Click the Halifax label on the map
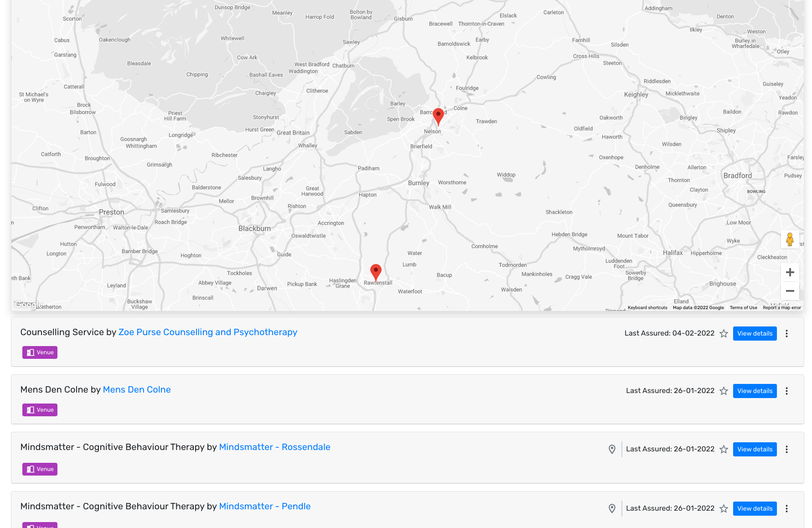The height and width of the screenshot is (528, 812). [x=672, y=253]
